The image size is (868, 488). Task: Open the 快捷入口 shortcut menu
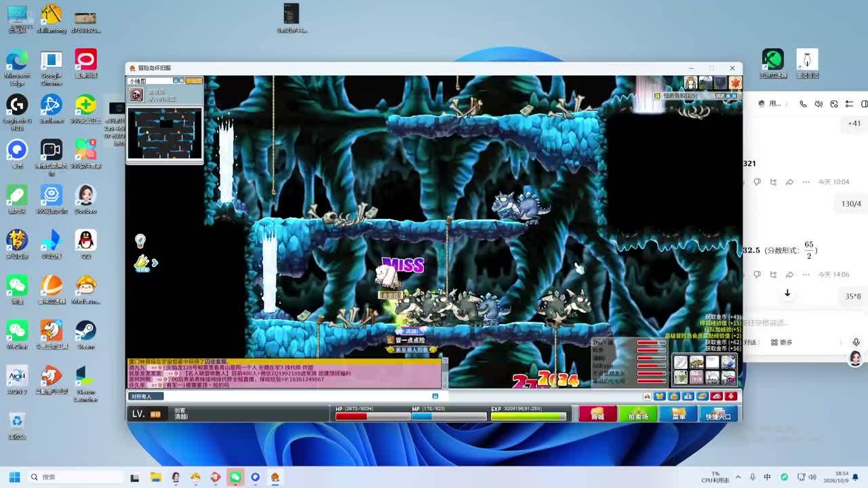tap(719, 414)
